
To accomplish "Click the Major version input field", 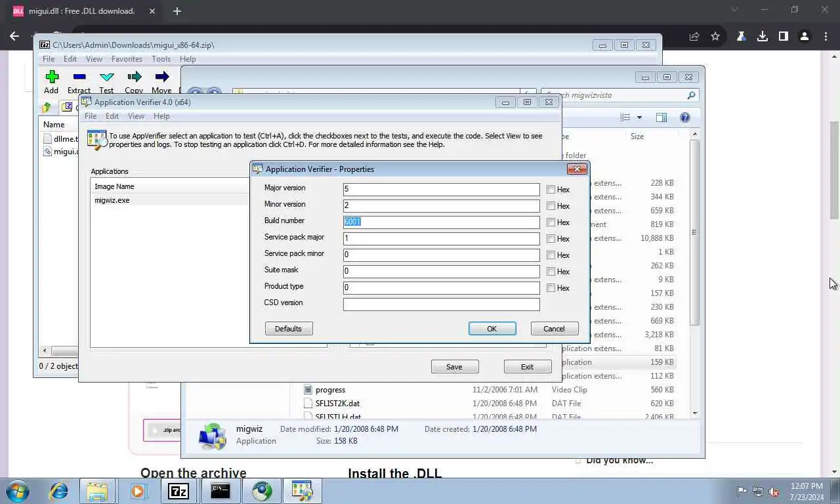I will click(x=442, y=190).
